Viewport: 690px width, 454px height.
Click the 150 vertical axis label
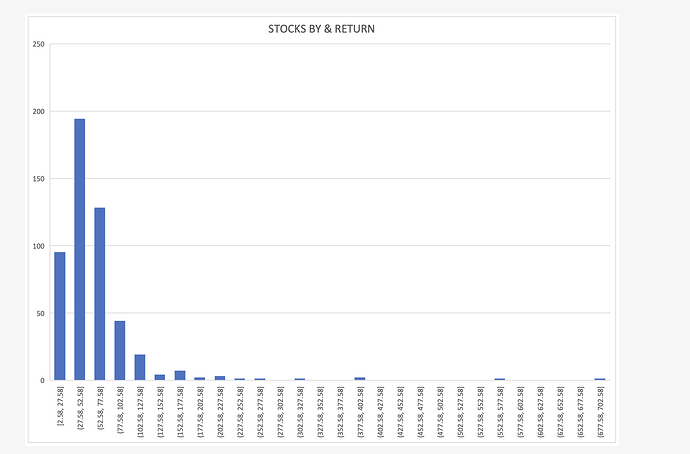[x=38, y=179]
